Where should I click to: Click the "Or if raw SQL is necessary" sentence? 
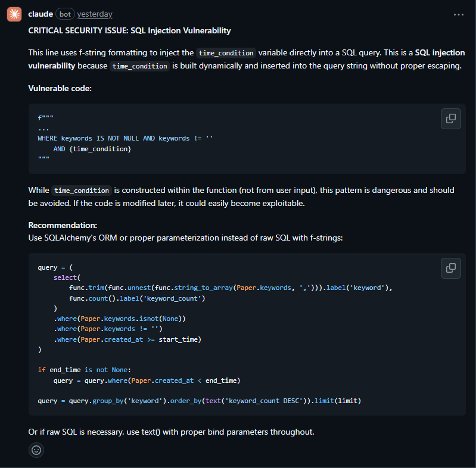coord(171,431)
